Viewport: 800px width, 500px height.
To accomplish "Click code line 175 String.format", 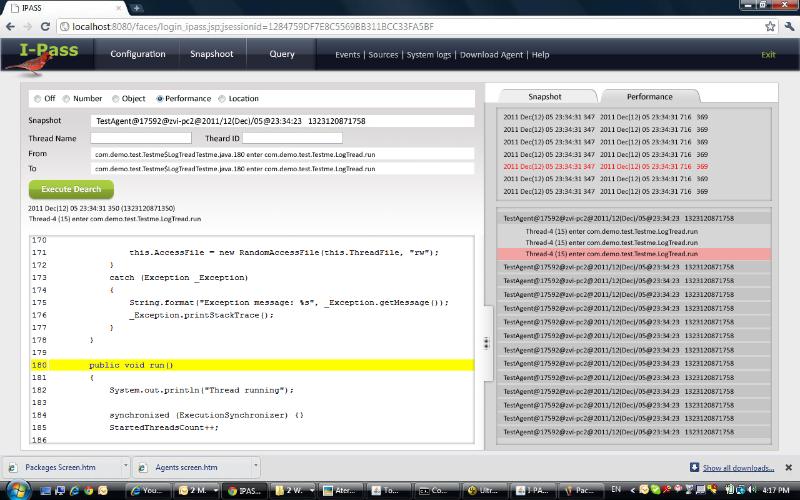I will (x=289, y=303).
